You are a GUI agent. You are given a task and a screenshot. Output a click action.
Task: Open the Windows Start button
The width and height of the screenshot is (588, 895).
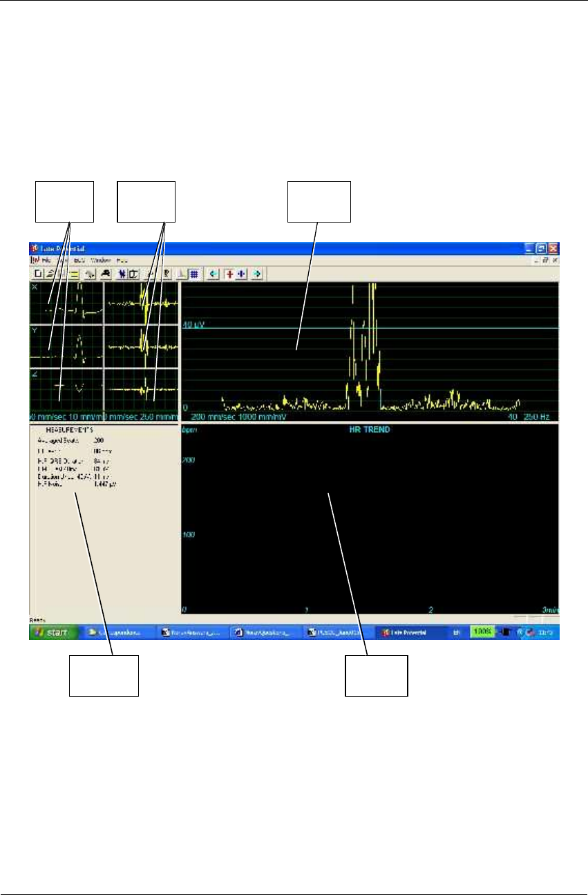point(53,632)
